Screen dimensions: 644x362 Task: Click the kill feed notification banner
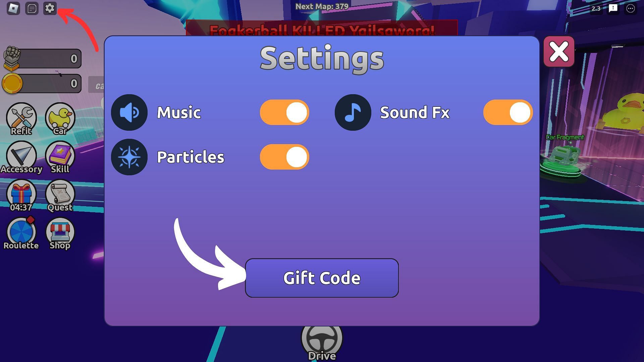coord(322,30)
